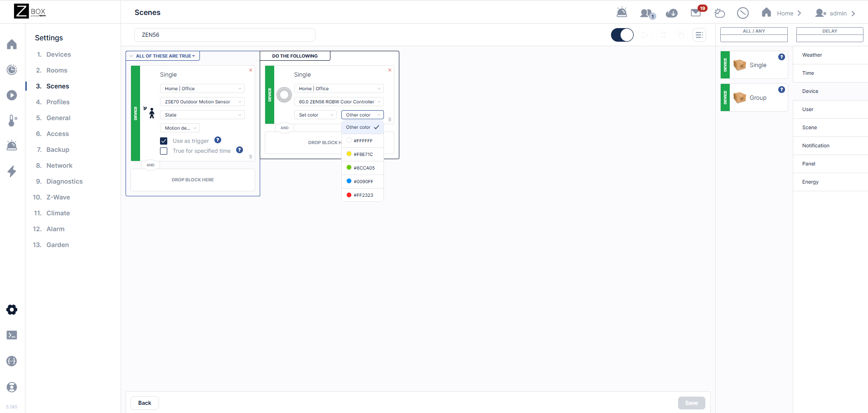The width and height of the screenshot is (868, 413).
Task: Open the terminal console icon in left sidebar
Action: (x=12, y=335)
